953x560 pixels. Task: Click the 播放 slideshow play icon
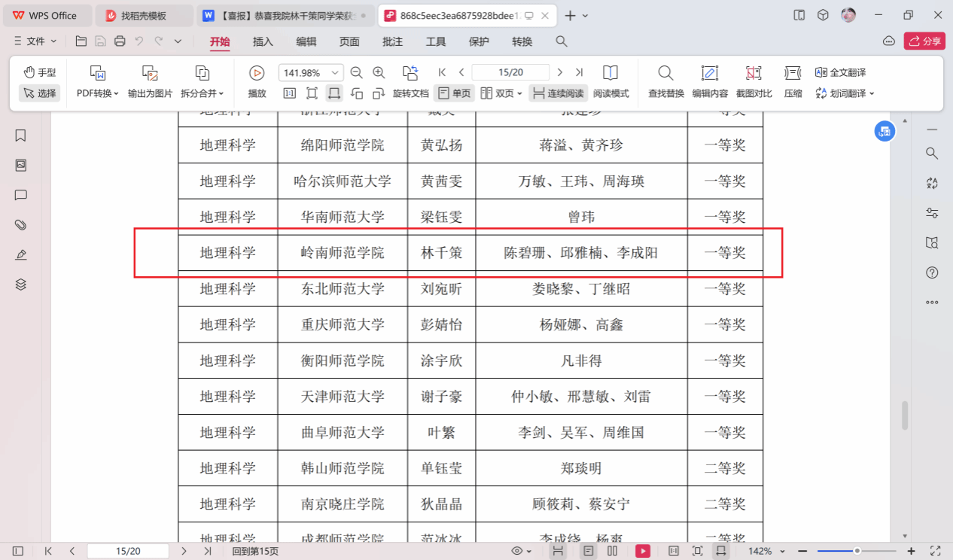(x=257, y=73)
